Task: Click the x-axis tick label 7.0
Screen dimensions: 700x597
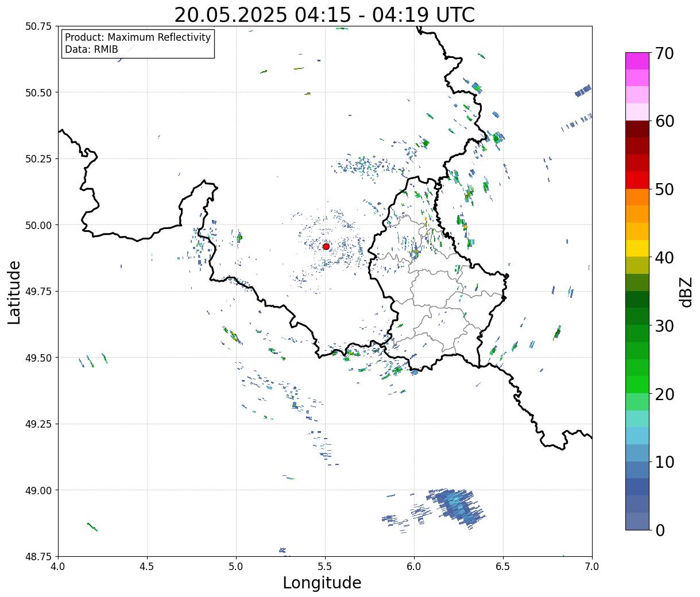Action: coord(592,566)
